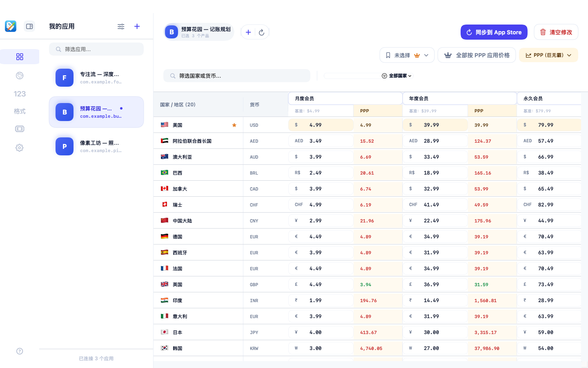Click the Switzerland flag icon
The height and width of the screenshot is (368, 588).
point(165,204)
